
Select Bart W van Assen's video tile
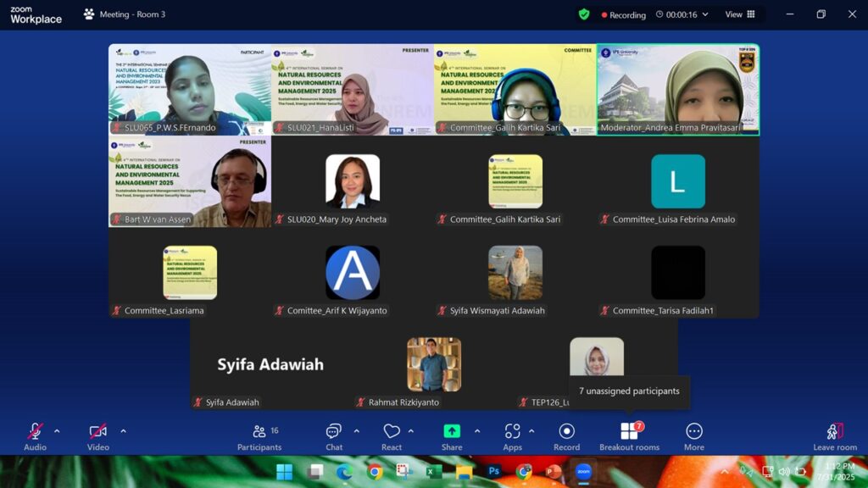coord(190,182)
